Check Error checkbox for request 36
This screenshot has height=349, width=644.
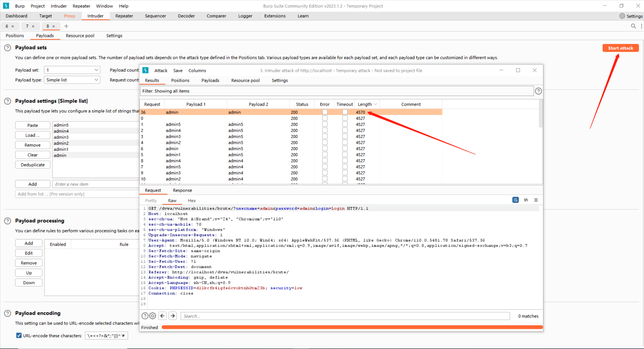325,112
